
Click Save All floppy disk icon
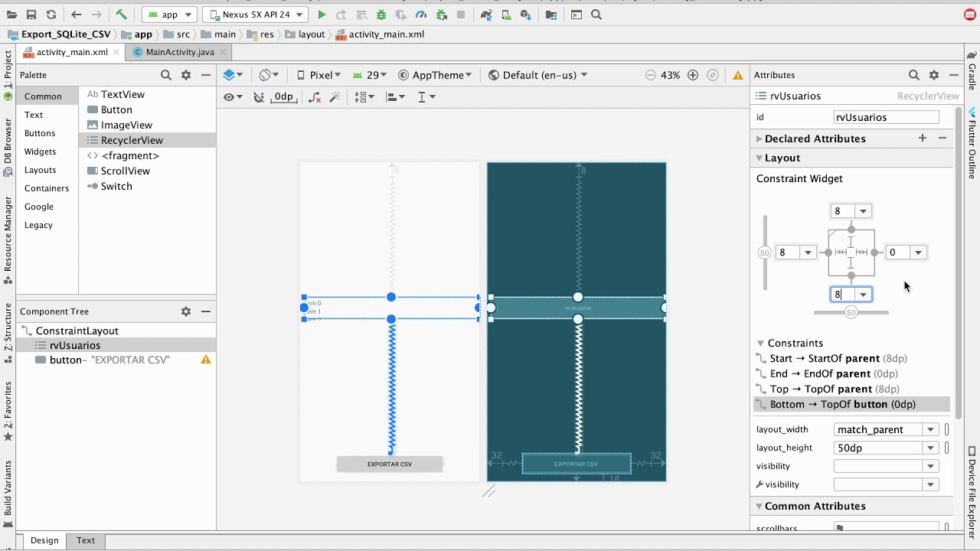tap(31, 15)
